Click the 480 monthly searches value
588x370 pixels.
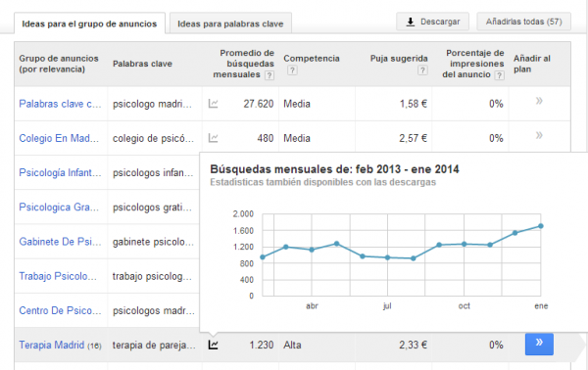pyautogui.click(x=266, y=138)
